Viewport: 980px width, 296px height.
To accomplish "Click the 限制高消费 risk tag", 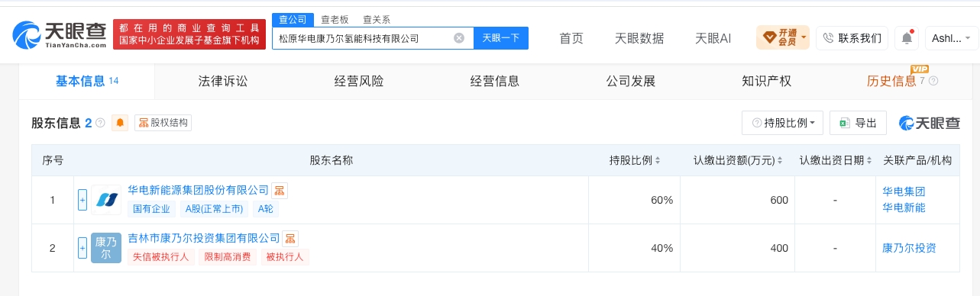I will coord(227,256).
